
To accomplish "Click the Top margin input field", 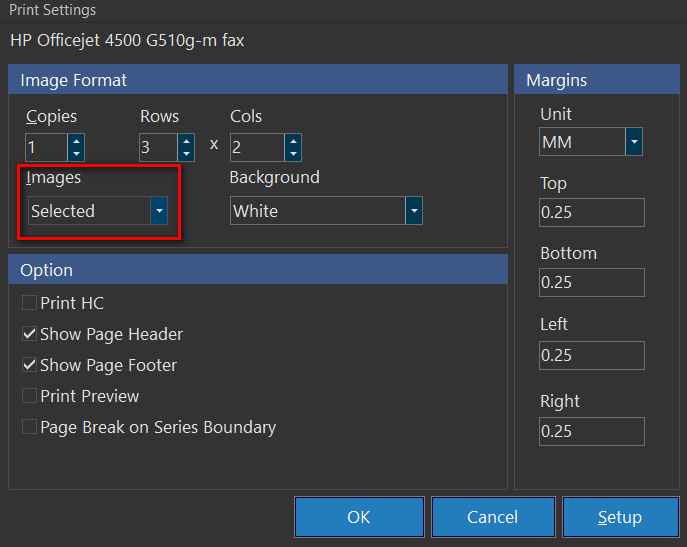I will (592, 213).
